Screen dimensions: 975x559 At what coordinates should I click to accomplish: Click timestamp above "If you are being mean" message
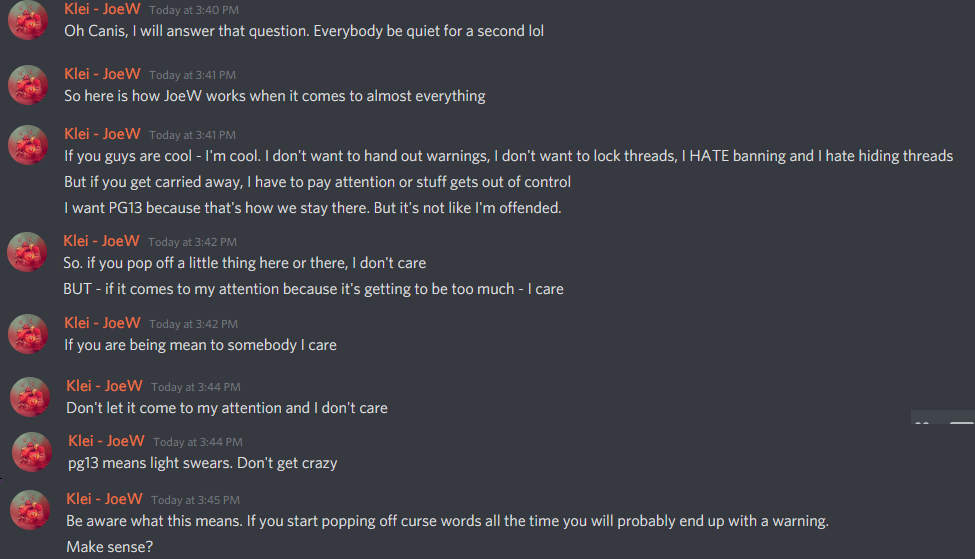(x=193, y=324)
